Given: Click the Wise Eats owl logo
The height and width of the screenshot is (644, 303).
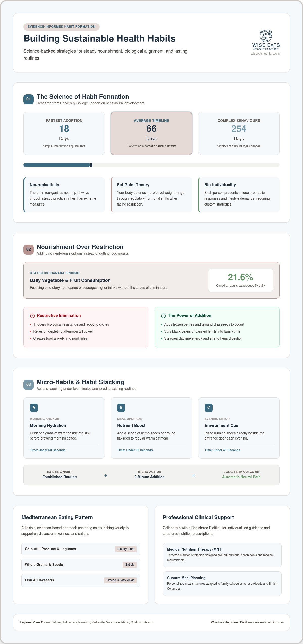Looking at the screenshot, I should [266, 40].
